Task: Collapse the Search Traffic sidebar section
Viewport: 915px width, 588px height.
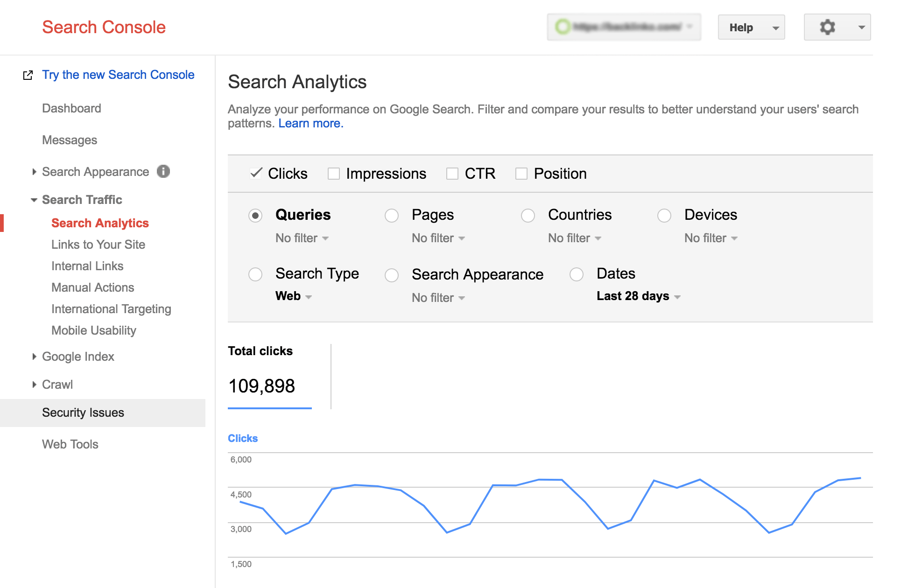Action: click(34, 200)
